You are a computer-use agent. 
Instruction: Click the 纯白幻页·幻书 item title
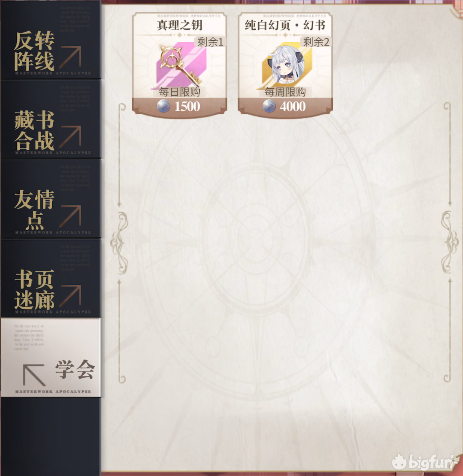click(x=285, y=25)
